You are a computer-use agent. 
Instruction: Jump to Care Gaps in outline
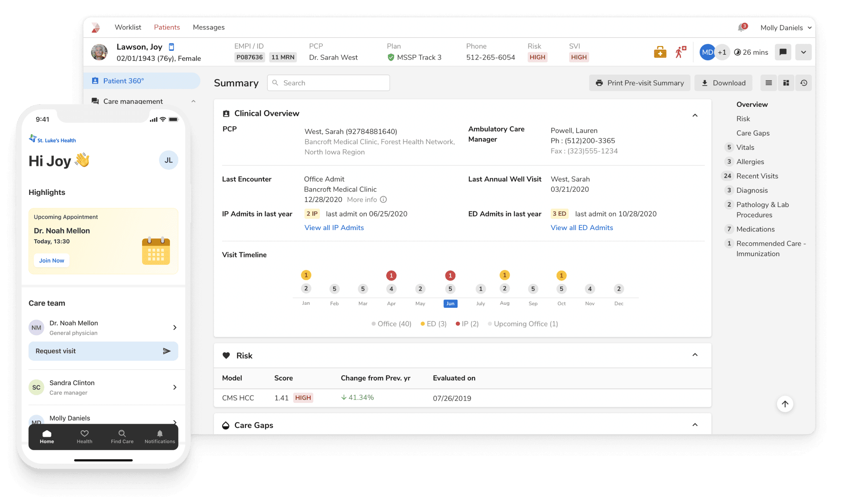pyautogui.click(x=753, y=133)
